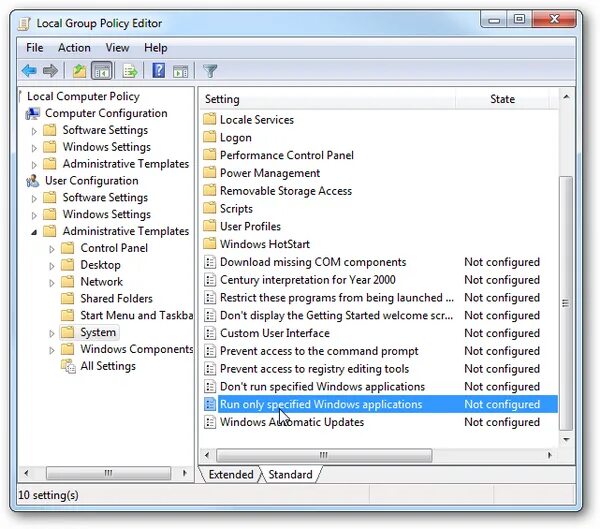Sort by the State column header
The image size is (600, 529).
click(x=502, y=99)
